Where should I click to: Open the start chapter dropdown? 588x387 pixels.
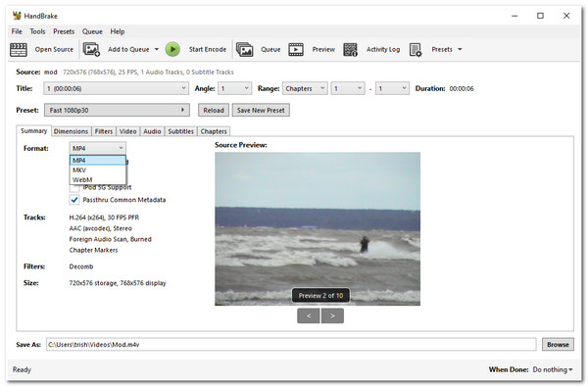tap(348, 88)
